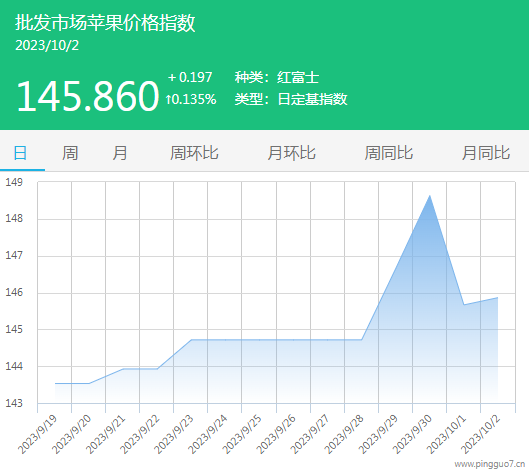This screenshot has width=529, height=476.
Task: Click the 149 y-axis label
Action: [14, 182]
